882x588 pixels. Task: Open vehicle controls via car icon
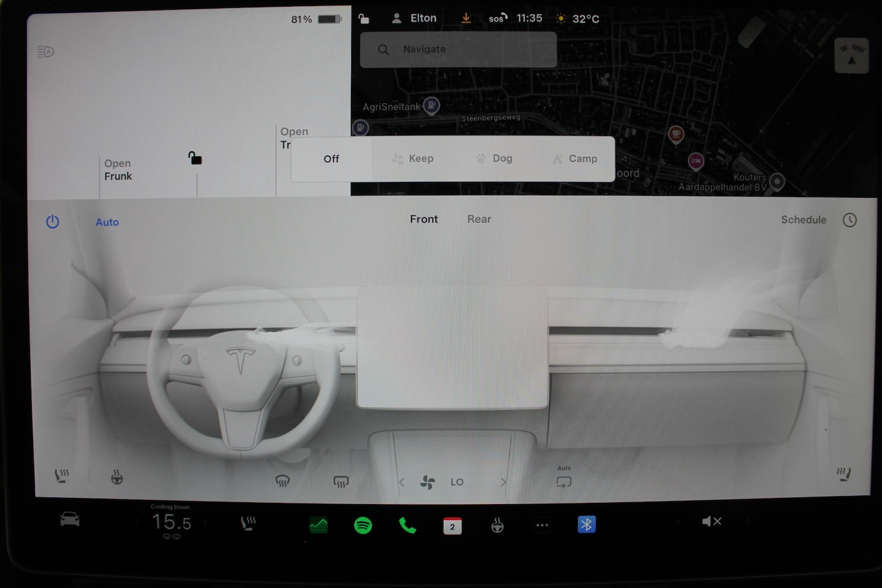coord(70,519)
